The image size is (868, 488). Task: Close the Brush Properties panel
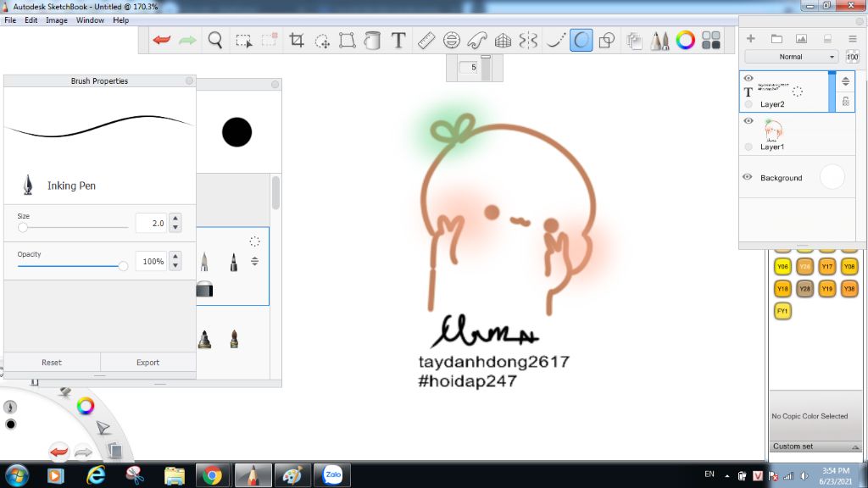pos(189,80)
